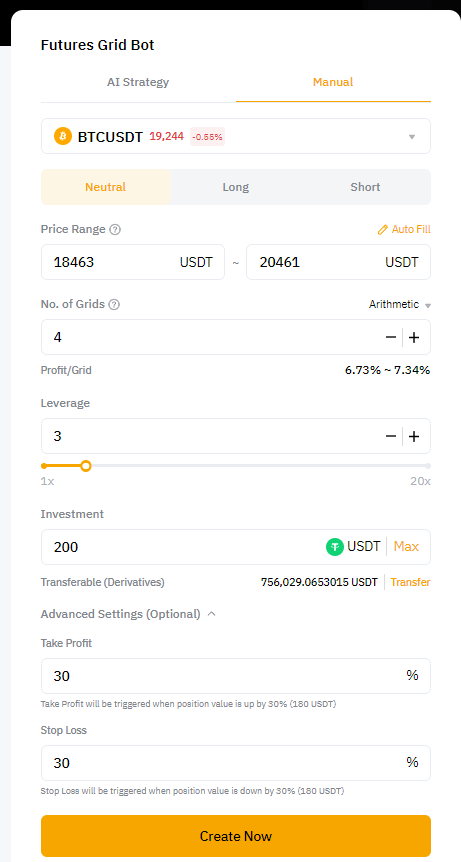The width and height of the screenshot is (461, 862).
Task: Select the Neutral strategy mode
Action: (x=105, y=187)
